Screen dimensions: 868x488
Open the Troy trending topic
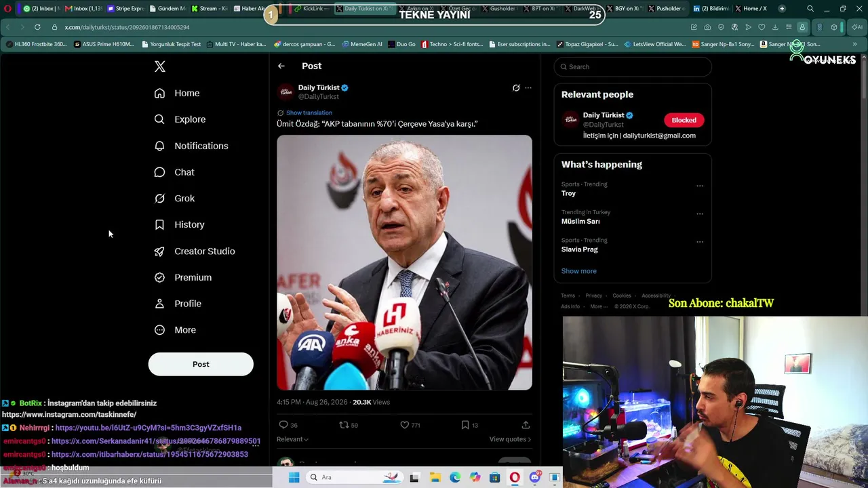(568, 193)
